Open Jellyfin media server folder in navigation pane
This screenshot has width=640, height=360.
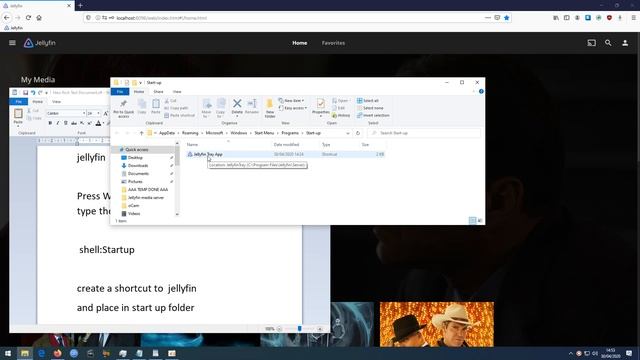point(146,198)
